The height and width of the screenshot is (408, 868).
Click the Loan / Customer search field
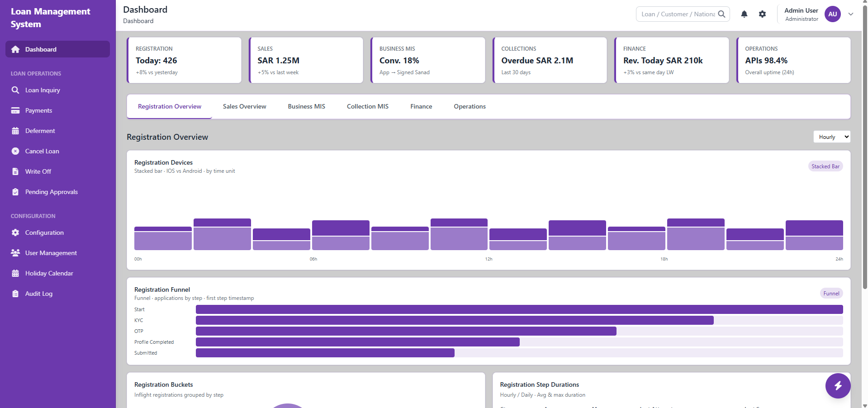pos(677,14)
